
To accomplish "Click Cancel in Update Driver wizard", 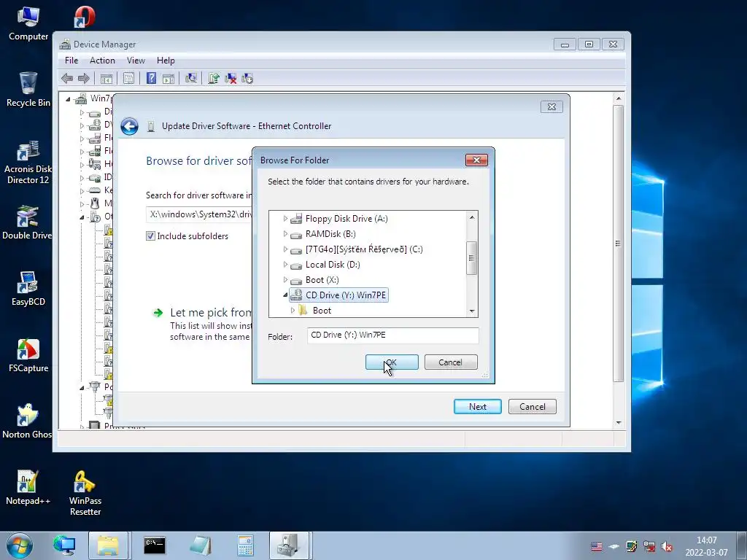I will click(x=532, y=407).
